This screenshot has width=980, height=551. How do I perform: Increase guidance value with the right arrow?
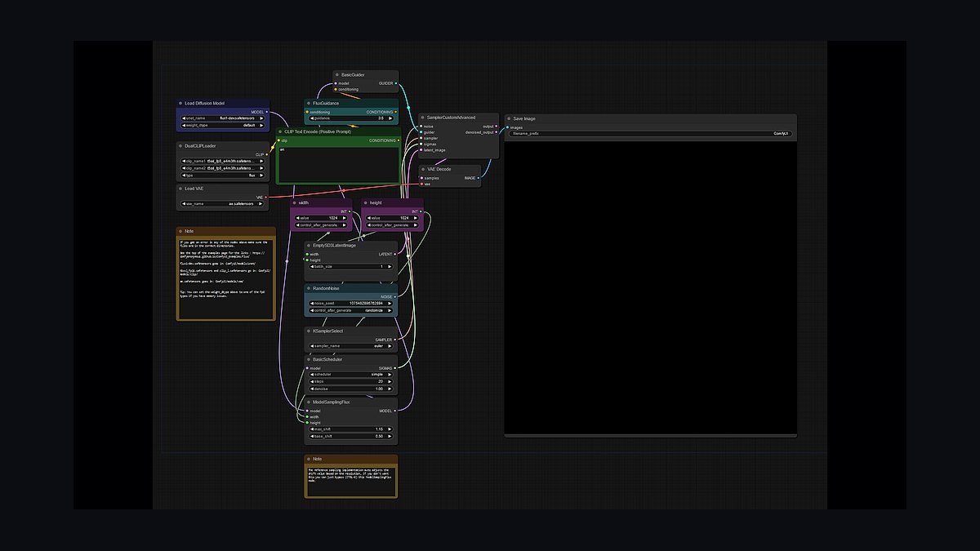(391, 118)
